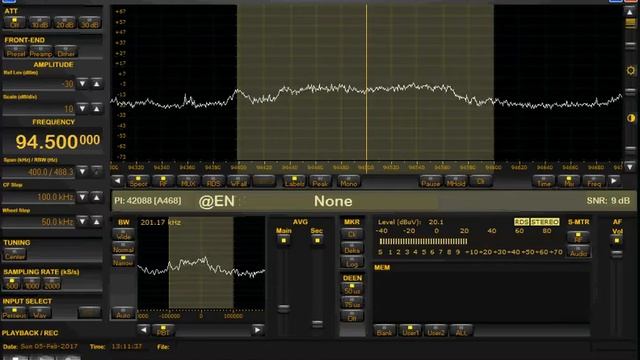The height and width of the screenshot is (360, 640).
Task: Decrease the Span/RBW value
Action: point(82,171)
